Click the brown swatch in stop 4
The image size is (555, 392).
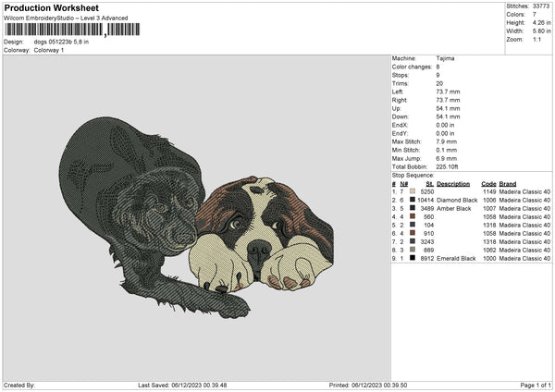click(x=412, y=216)
